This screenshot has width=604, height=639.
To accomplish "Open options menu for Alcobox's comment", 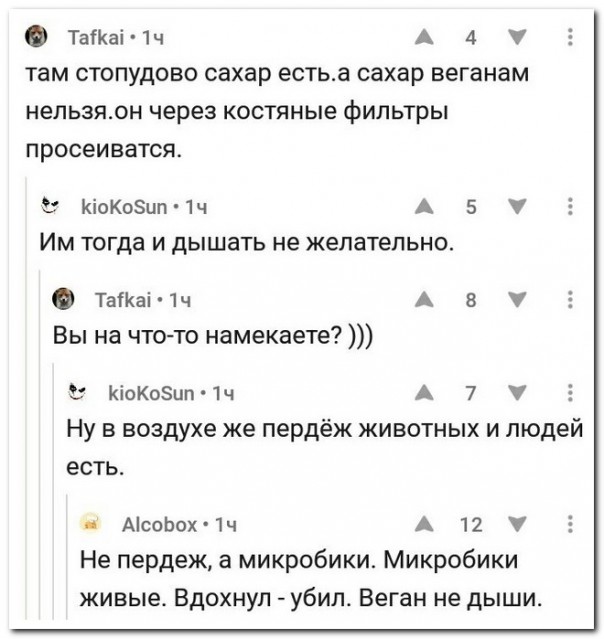I will point(570,523).
